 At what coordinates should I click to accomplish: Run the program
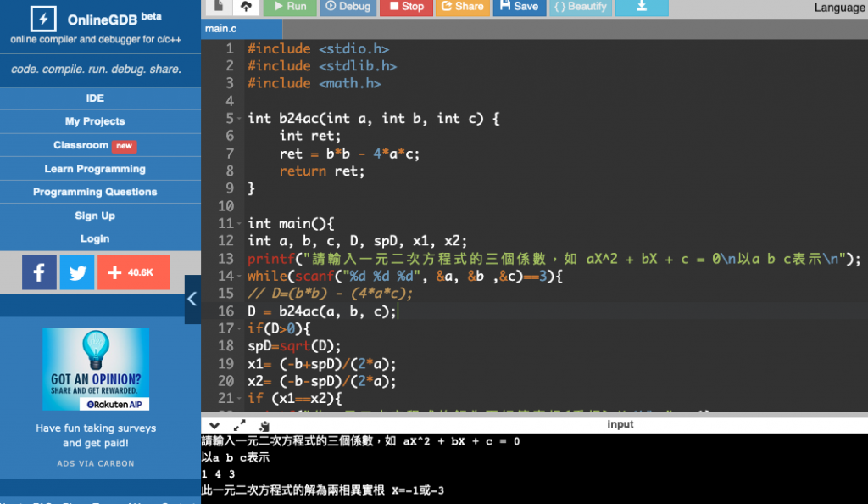point(290,7)
